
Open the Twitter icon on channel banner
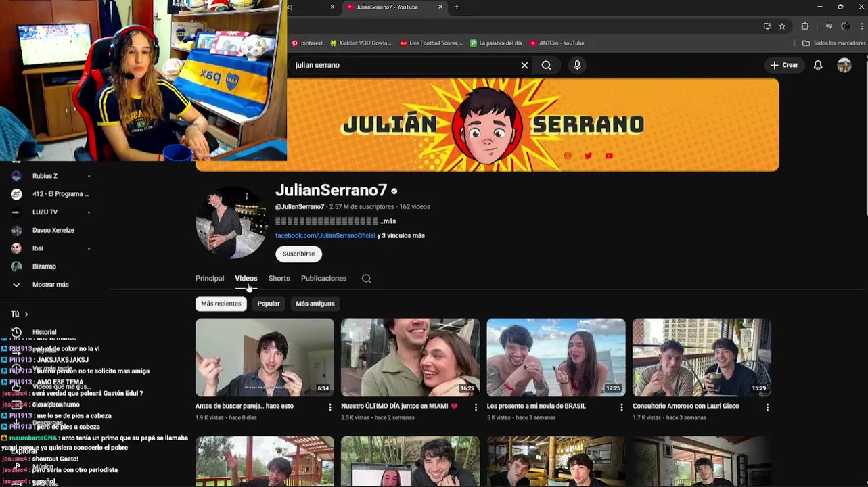588,156
